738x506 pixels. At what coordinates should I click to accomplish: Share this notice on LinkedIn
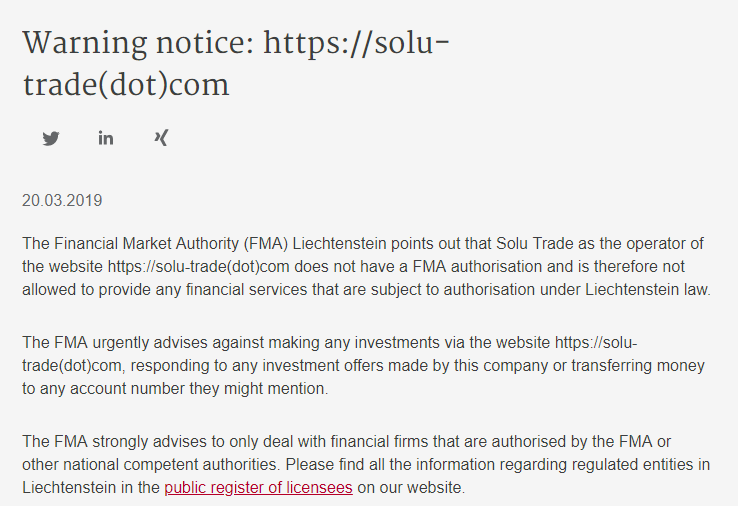tap(106, 138)
